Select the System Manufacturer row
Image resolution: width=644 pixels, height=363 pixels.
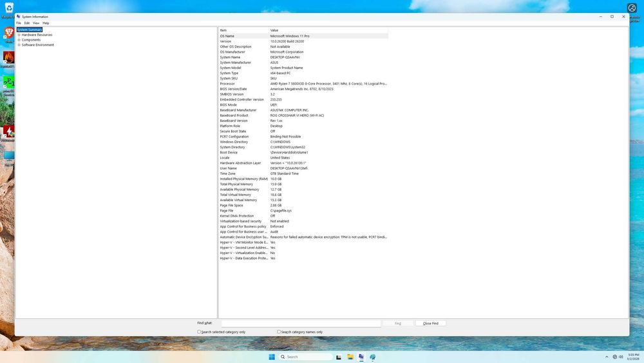tap(303, 63)
